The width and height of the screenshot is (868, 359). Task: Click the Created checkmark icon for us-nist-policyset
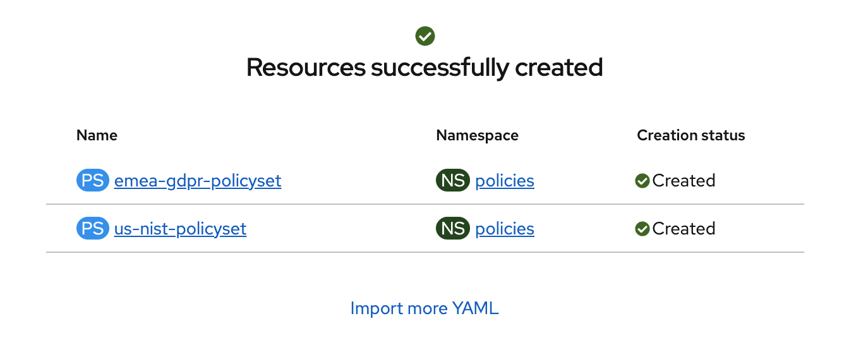coord(642,229)
